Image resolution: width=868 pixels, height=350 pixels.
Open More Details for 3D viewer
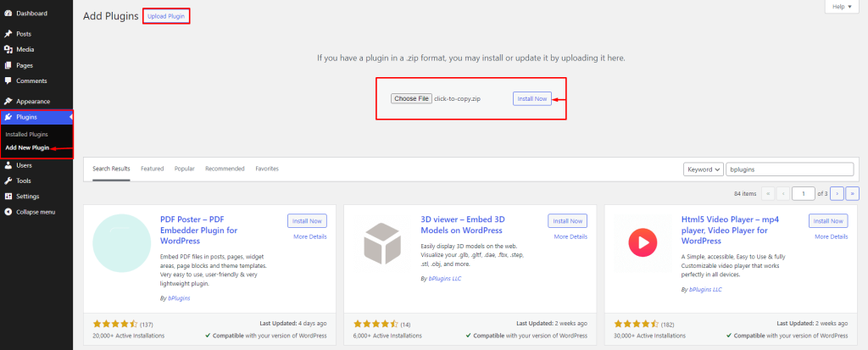pos(570,236)
